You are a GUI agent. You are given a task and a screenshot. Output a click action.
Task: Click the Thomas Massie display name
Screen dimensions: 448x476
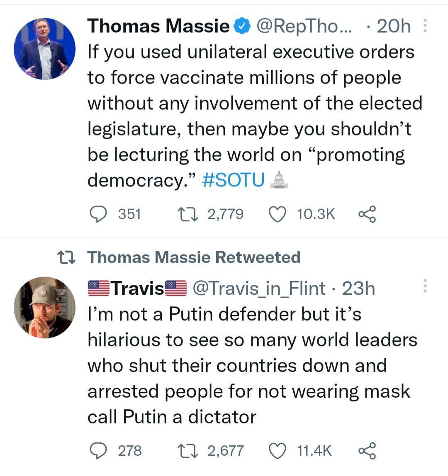[x=158, y=27]
